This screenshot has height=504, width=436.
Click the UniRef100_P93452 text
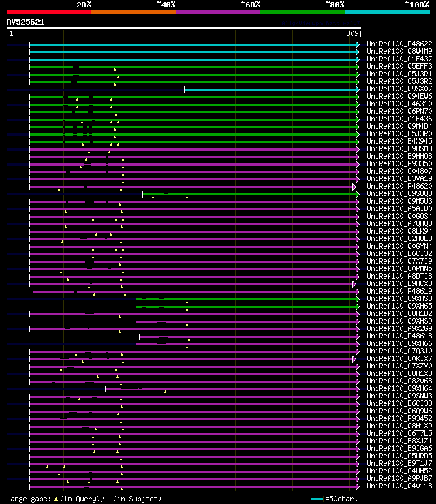click(x=399, y=419)
